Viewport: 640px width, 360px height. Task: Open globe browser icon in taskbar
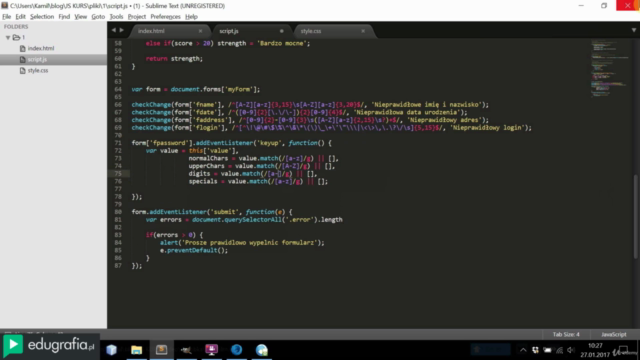coord(261,350)
